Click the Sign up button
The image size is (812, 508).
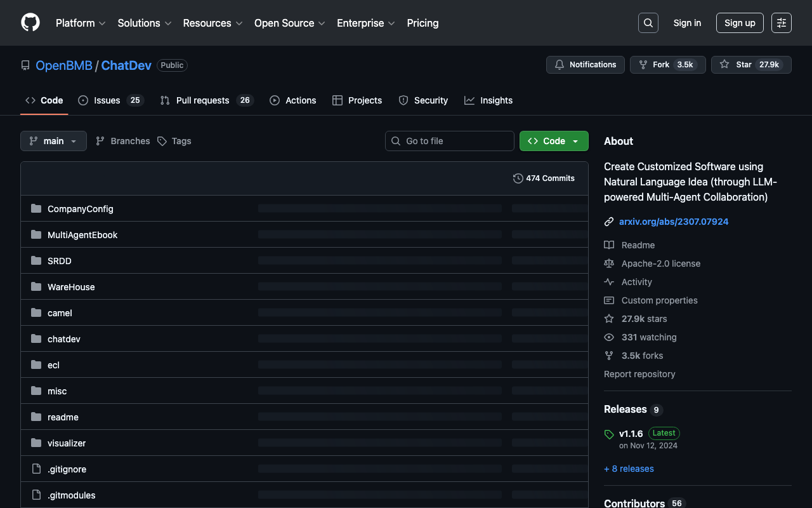click(x=739, y=23)
